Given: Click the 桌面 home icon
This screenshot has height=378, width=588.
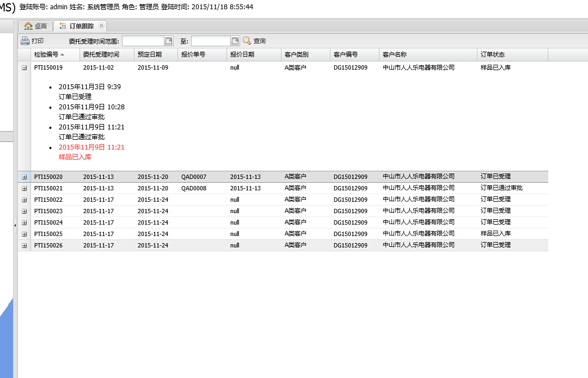Looking at the screenshot, I should click(28, 26).
